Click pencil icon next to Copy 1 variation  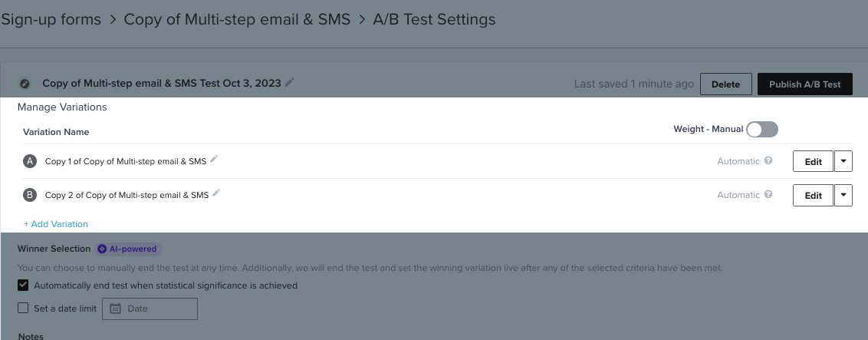[214, 160]
